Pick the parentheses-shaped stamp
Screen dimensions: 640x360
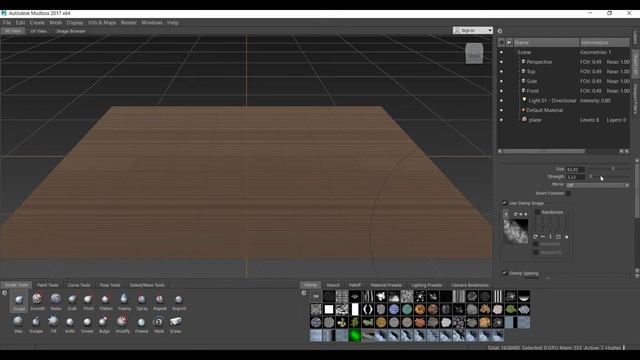[x=368, y=309]
